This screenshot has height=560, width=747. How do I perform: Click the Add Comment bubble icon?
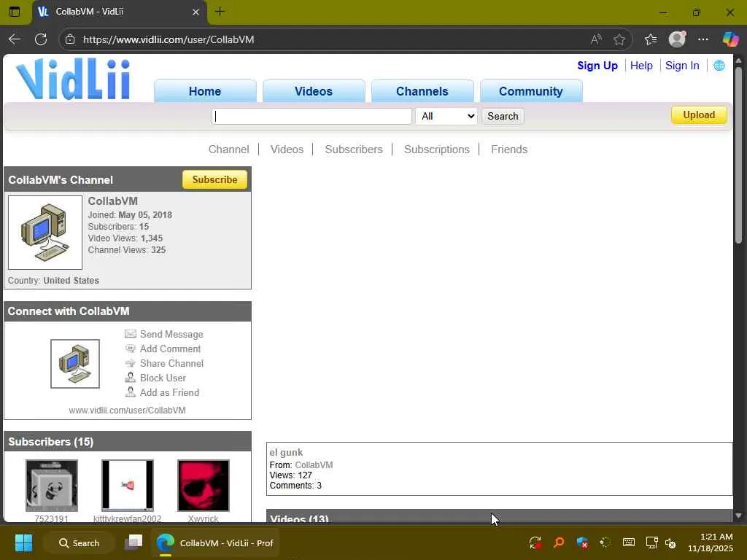coord(130,349)
